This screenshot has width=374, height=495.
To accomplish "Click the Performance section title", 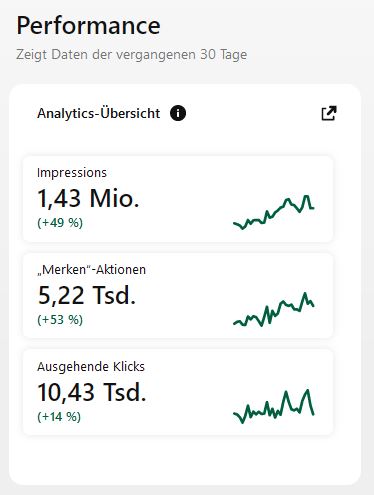I will click(x=88, y=25).
